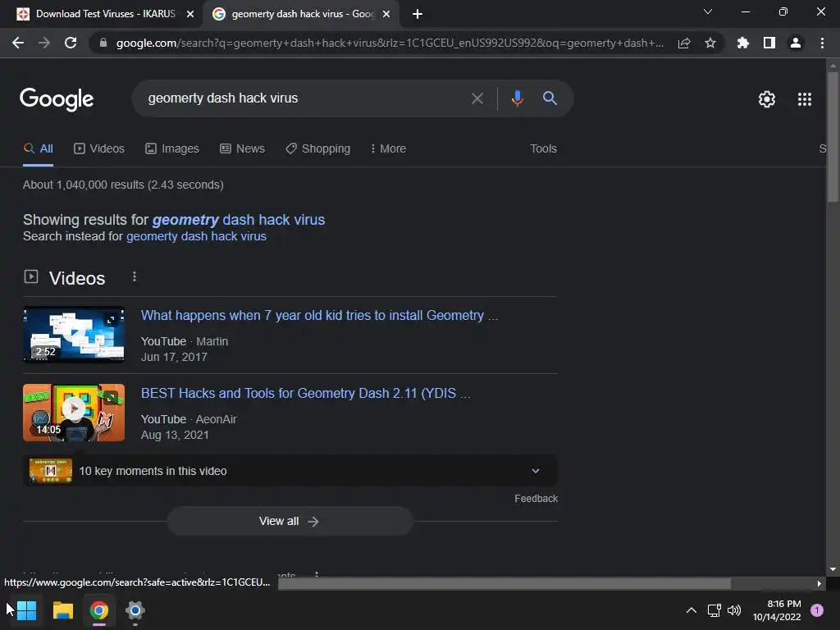Select the All results tab

point(38,149)
